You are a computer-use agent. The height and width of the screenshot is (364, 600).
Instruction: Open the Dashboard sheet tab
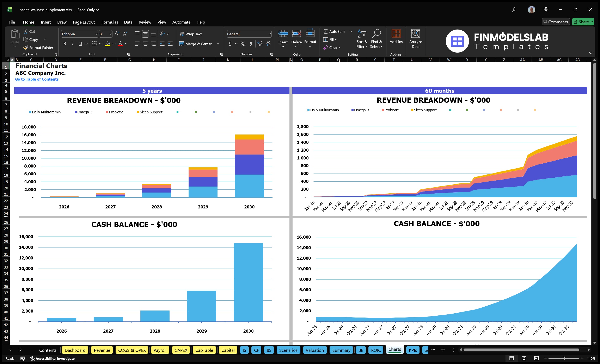point(75,350)
